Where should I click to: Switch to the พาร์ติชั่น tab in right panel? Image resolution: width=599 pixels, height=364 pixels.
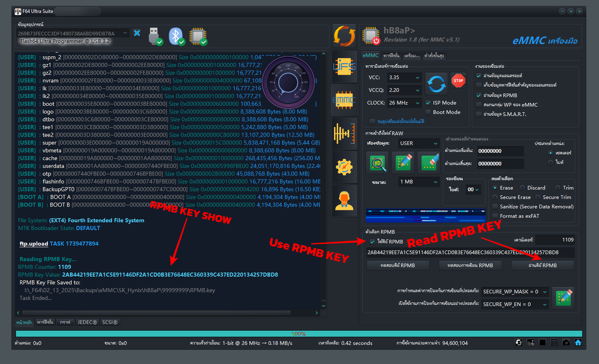click(x=391, y=56)
